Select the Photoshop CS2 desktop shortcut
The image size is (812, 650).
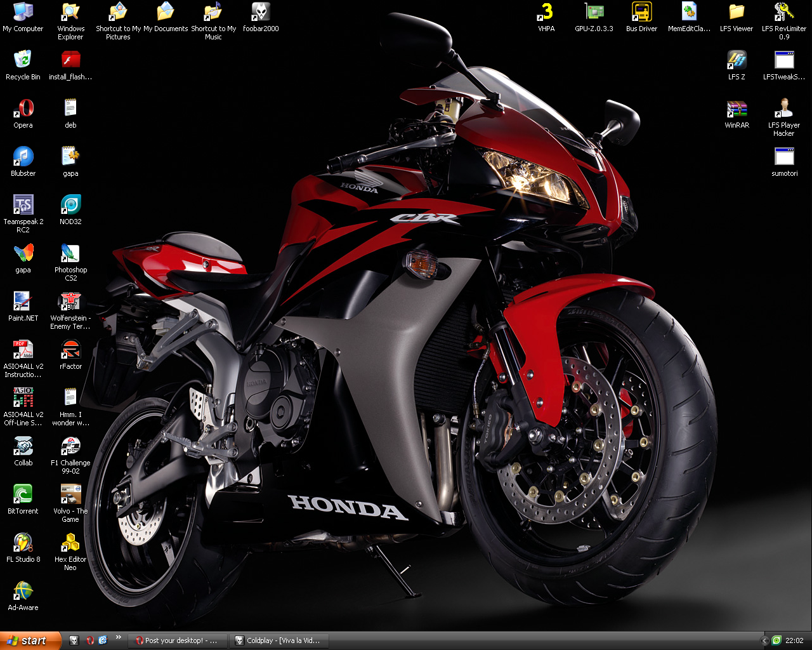click(x=70, y=263)
